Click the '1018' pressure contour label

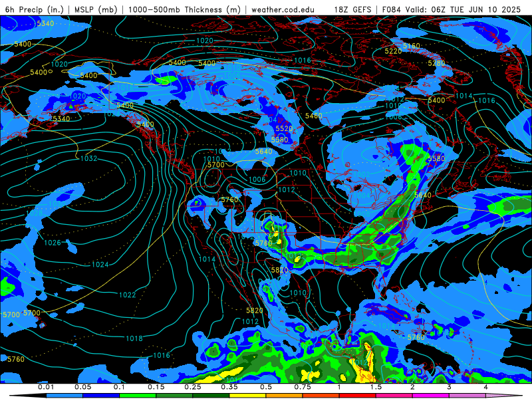[x=134, y=338]
